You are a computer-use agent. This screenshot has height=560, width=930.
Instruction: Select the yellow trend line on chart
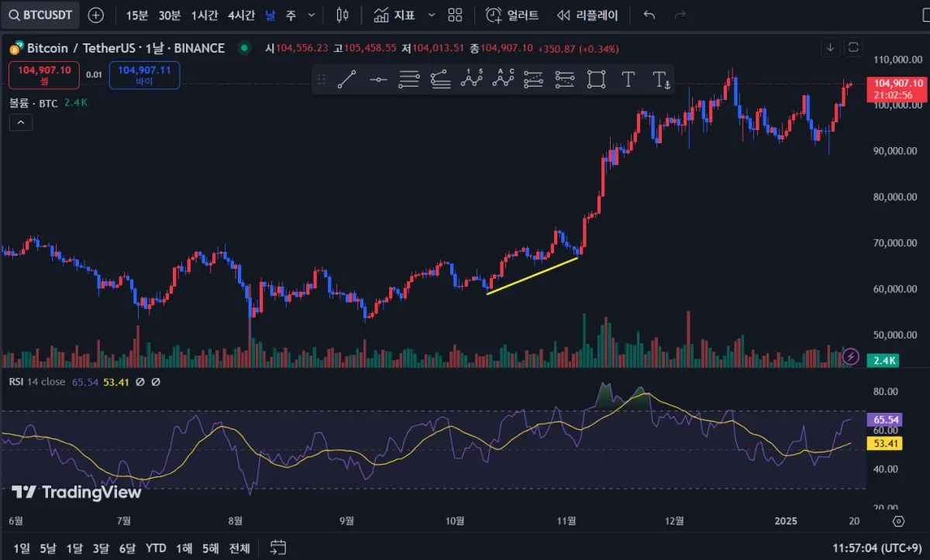point(532,275)
